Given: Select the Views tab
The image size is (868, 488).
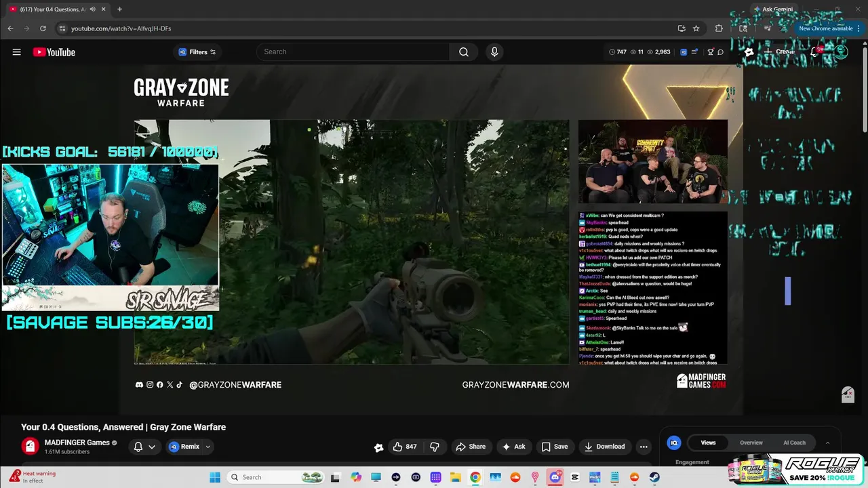Looking at the screenshot, I should (708, 443).
